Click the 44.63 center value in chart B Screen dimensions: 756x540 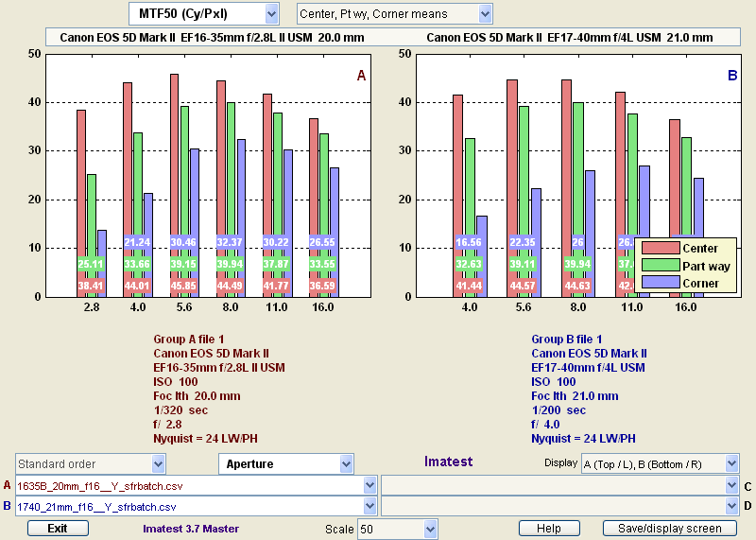click(577, 286)
